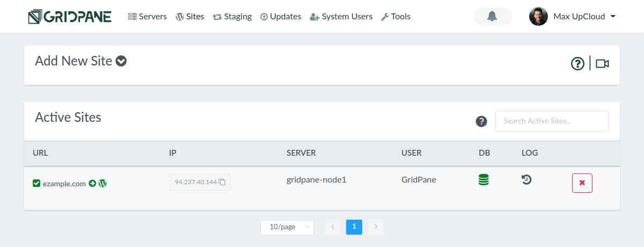Click the green arrow beside ezample.com
This screenshot has width=644, height=247.
92,183
